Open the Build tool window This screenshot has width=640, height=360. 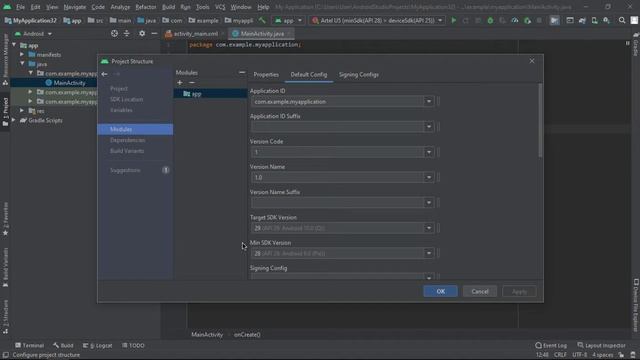tap(63, 345)
